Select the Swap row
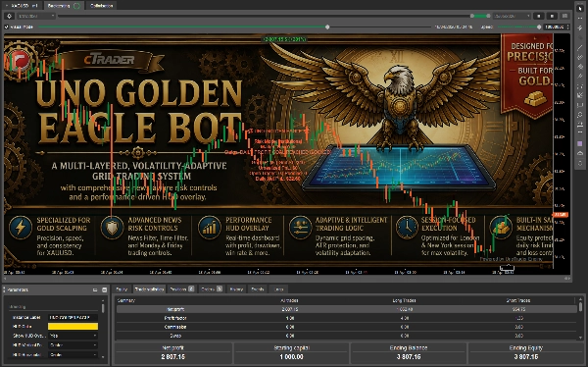 [347, 336]
